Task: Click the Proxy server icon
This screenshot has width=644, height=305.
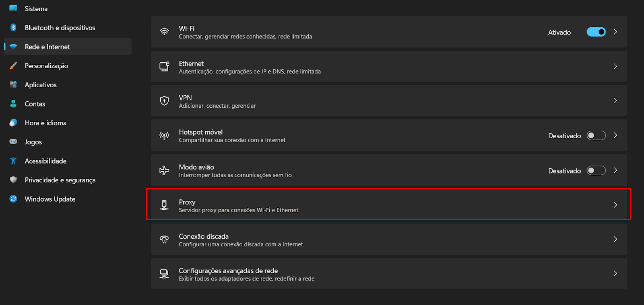Action: tap(164, 205)
